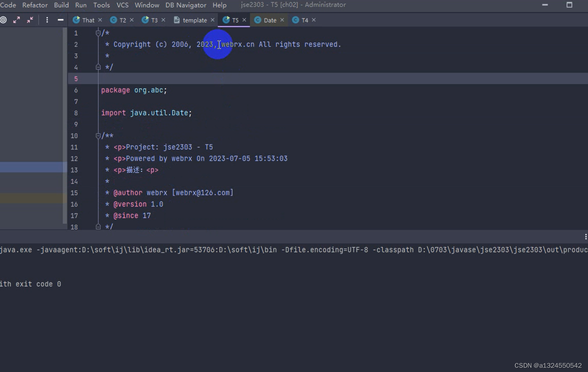
Task: Open the DB Navigator menu
Action: coord(186,5)
